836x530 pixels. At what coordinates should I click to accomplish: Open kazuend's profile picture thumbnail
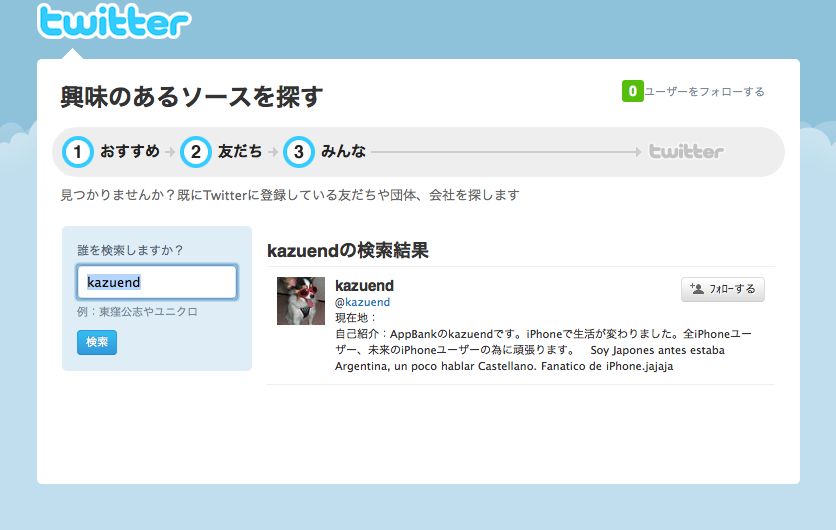click(301, 301)
